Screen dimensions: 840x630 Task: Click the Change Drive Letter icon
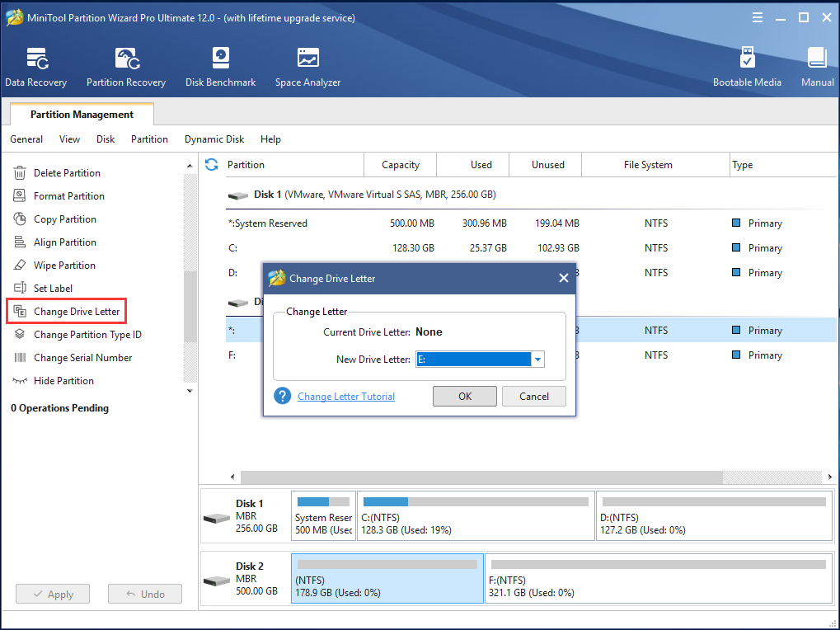point(20,311)
